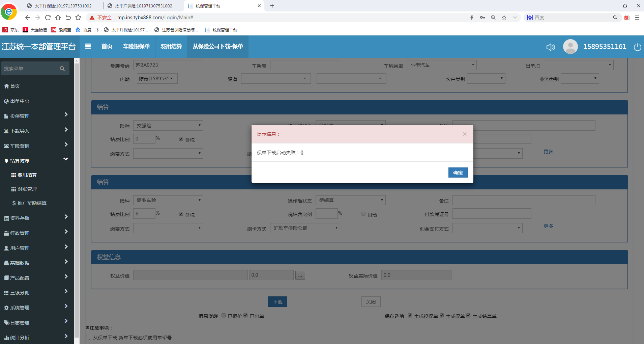Screen dimensions: 644x344
Task: Open 操作后状态 dropdown in 结算二
Action: (351, 201)
